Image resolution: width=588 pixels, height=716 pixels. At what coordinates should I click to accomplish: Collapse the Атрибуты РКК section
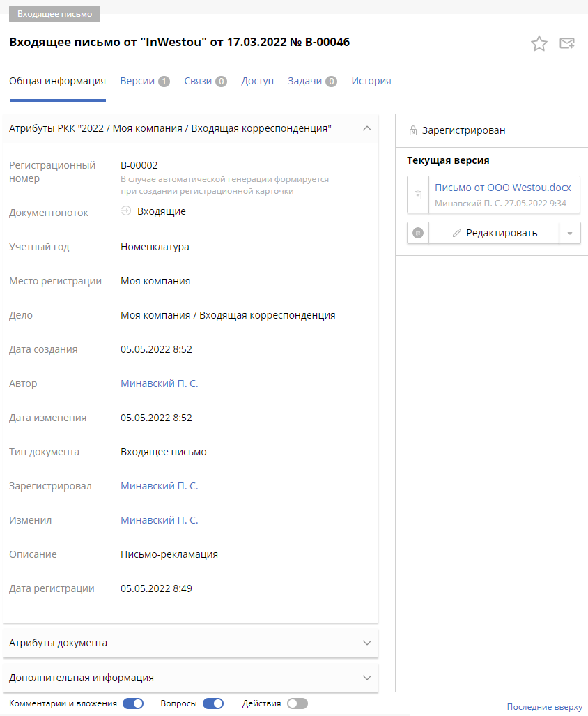point(367,128)
